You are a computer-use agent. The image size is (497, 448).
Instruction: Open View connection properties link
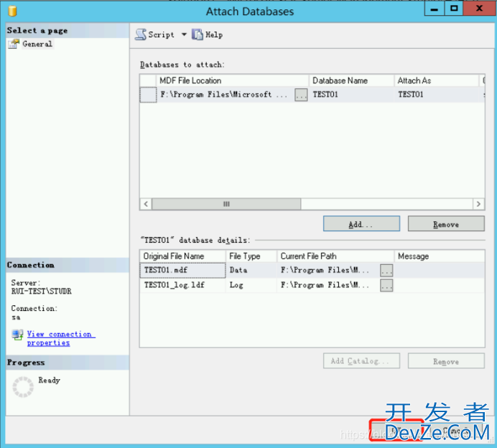tap(61, 338)
